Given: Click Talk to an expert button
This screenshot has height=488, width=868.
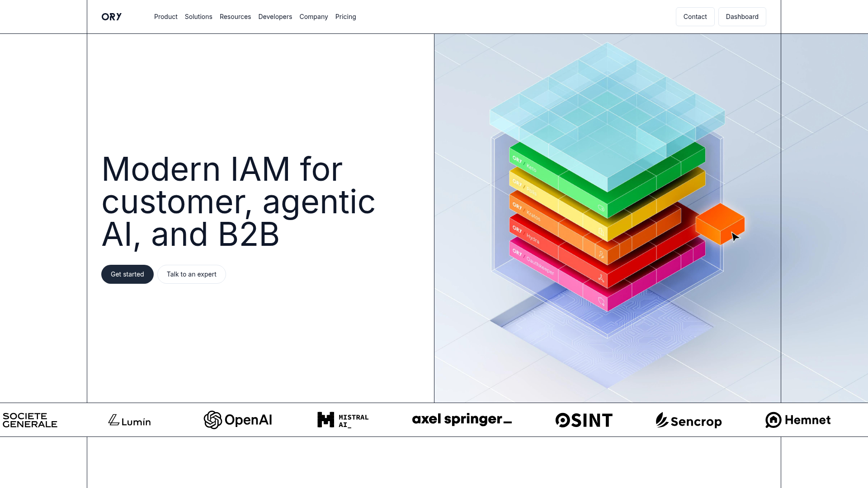Looking at the screenshot, I should pos(191,274).
